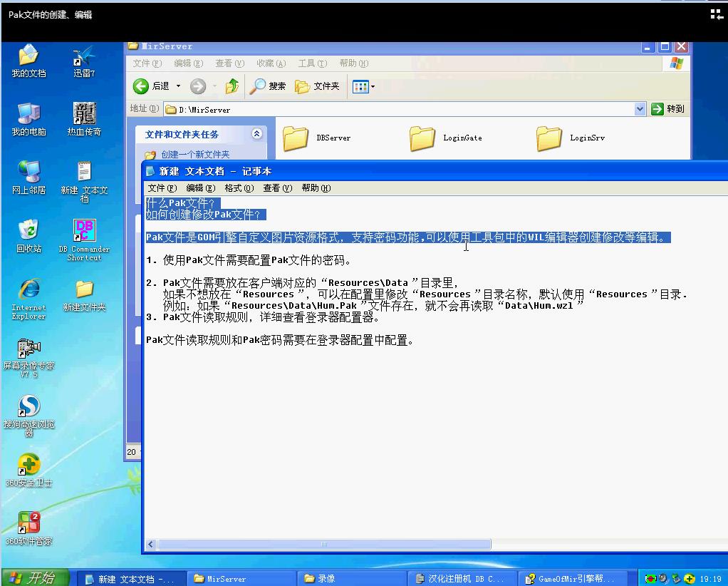The width and height of the screenshot is (728, 586).
Task: Open the 搜狗高速浏览器 shortcut
Action: (x=28, y=416)
